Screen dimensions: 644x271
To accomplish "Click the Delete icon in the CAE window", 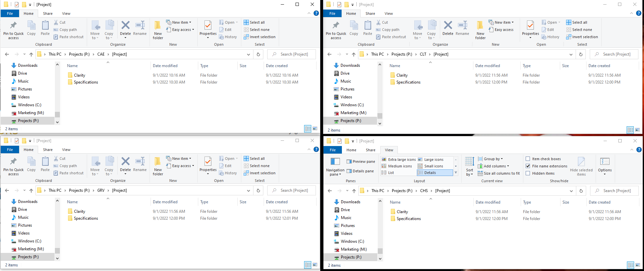I will pos(125,26).
